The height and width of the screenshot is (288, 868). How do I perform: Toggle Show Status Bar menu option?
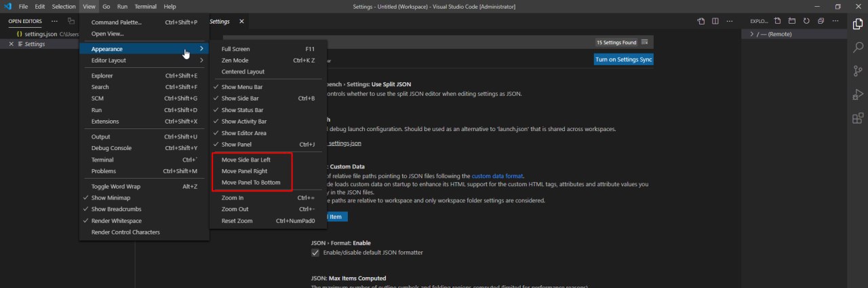[242, 110]
